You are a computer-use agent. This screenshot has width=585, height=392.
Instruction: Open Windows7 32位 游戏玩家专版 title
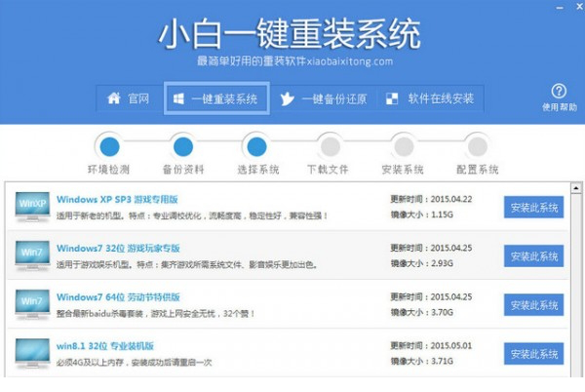coord(118,249)
